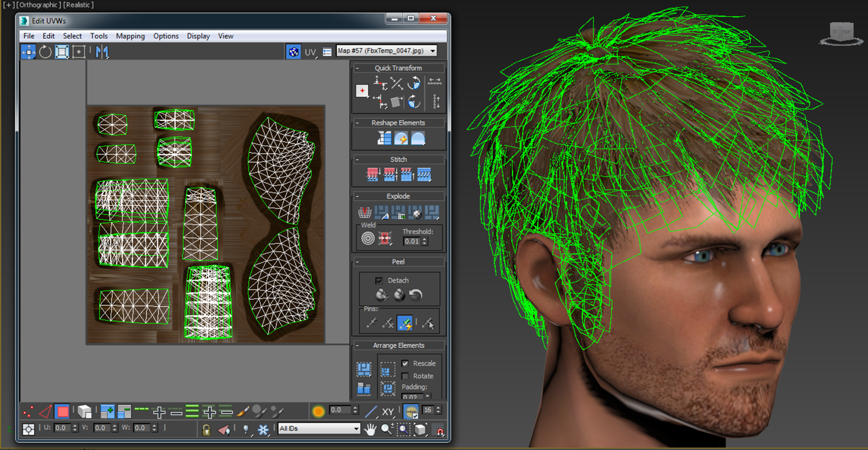Viewport: 868px width, 450px height.
Task: Toggle Polygon sub-object selection mode
Action: pos(62,411)
